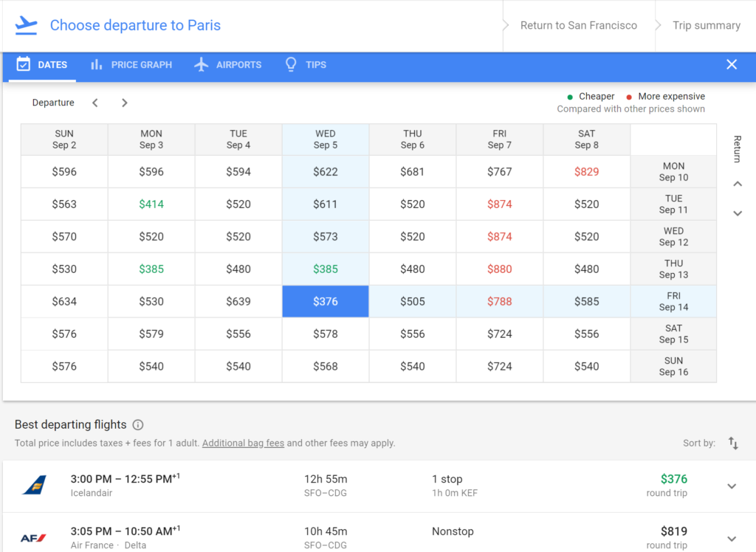756x552 pixels.
Task: Close the date picker with the X
Action: 732,64
